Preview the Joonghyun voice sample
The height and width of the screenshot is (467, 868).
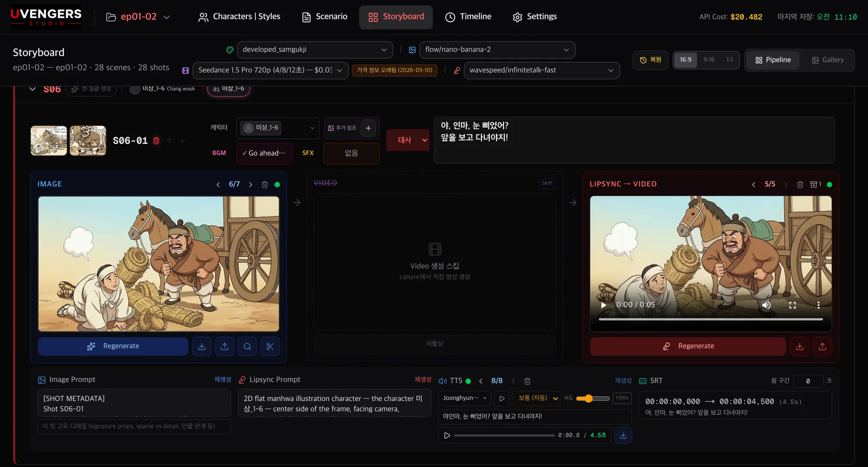pos(502,398)
